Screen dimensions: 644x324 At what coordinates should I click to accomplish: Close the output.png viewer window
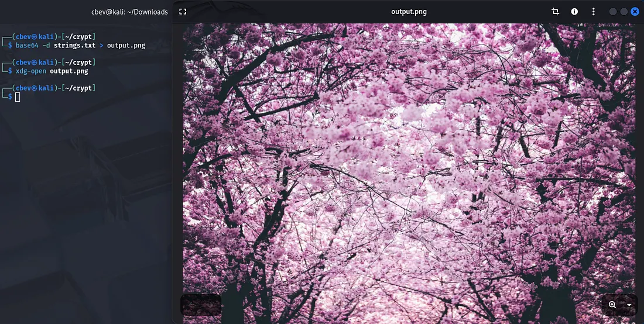pos(635,12)
